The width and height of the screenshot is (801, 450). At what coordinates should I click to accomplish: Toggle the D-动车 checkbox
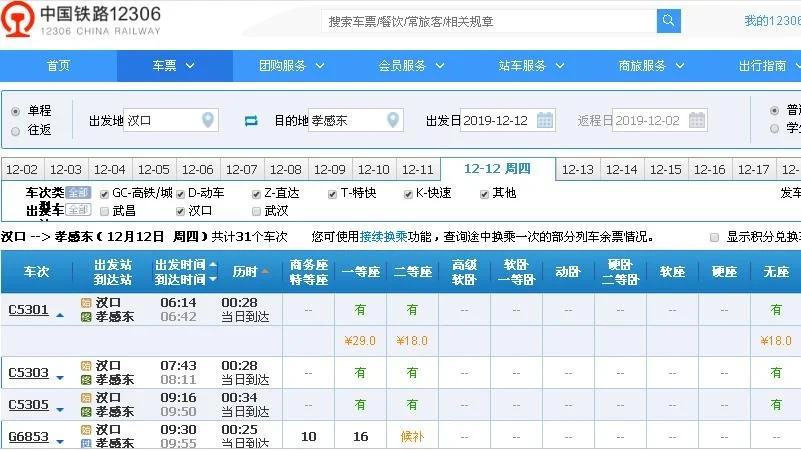click(x=180, y=194)
